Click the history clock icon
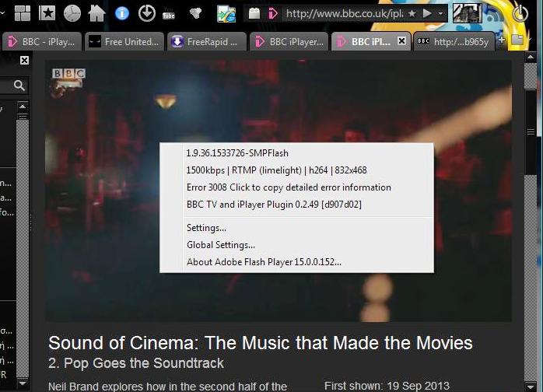This screenshot has width=543, height=392. tap(72, 13)
